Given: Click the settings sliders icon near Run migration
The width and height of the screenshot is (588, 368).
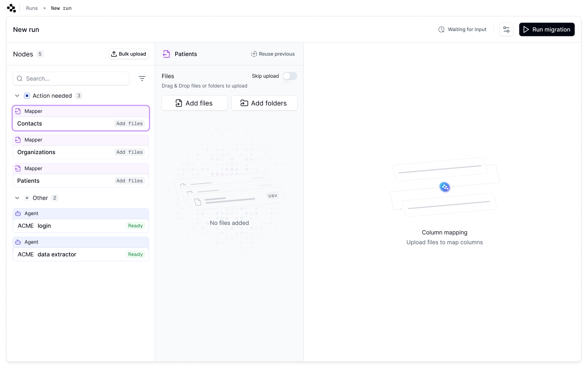Looking at the screenshot, I should click(x=506, y=29).
